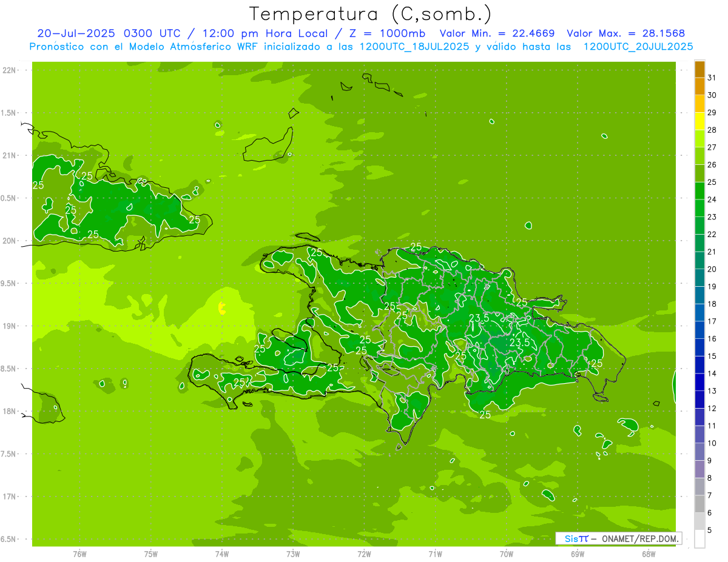Click the legend value "13"
728x562 pixels.
(712, 391)
